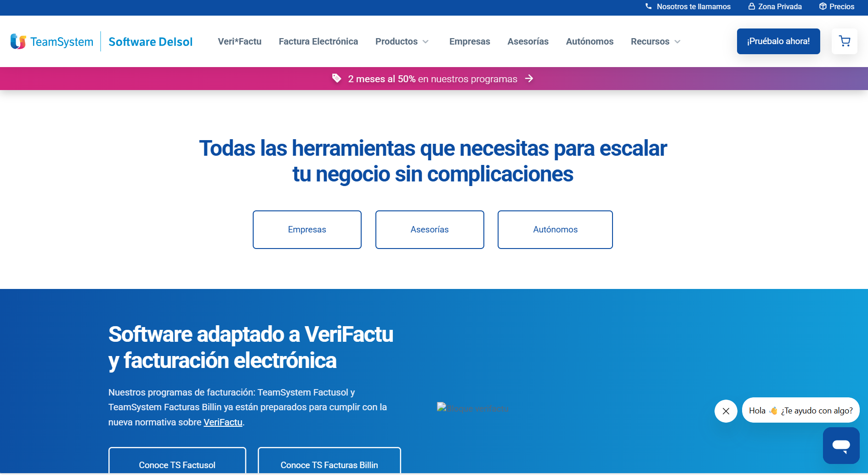Open the Autónomos navigation item
The image size is (868, 475).
click(x=590, y=41)
